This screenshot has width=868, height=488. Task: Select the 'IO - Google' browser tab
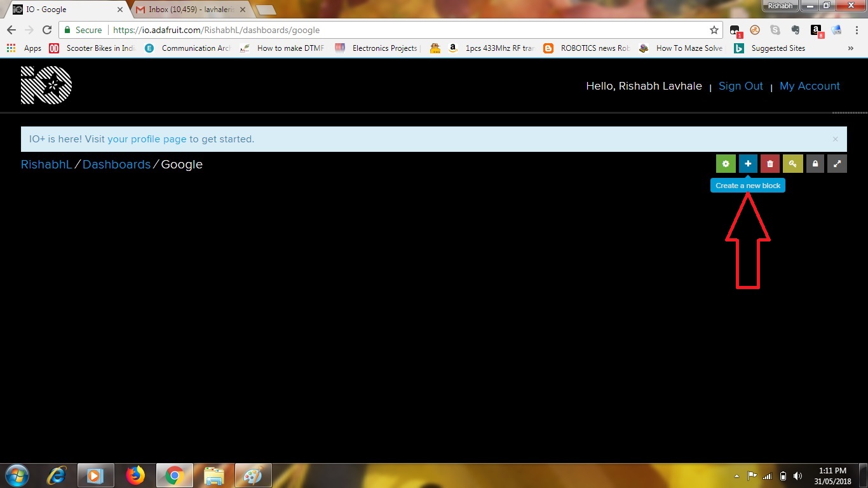[x=67, y=10]
